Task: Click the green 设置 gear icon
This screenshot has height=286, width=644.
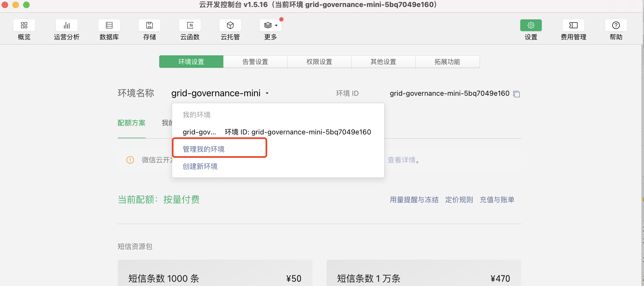Action: pos(531,25)
